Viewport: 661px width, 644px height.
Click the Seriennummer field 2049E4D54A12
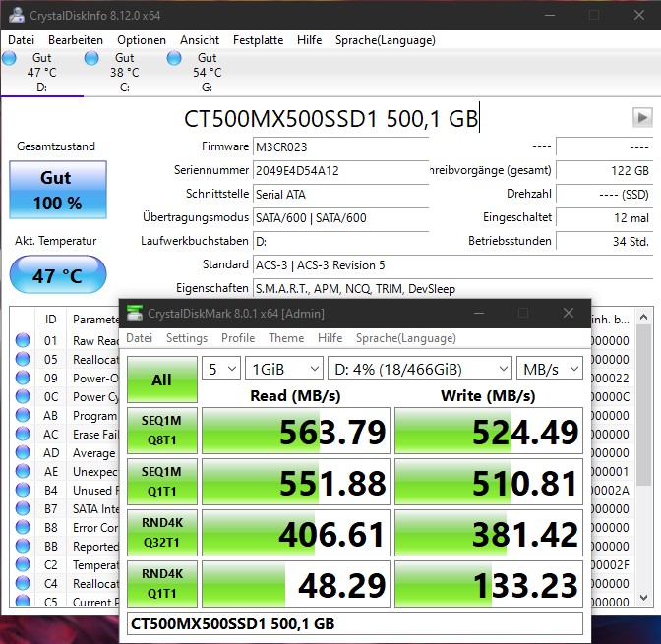340,171
